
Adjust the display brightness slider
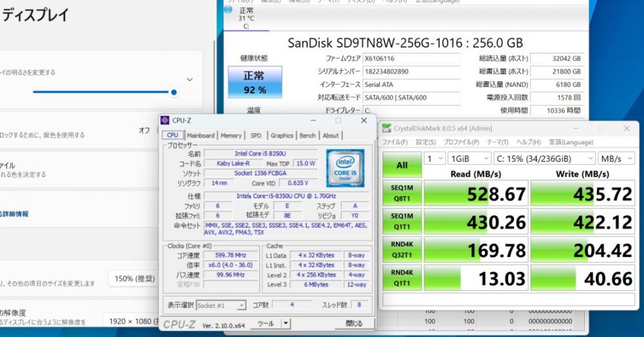click(105, 92)
